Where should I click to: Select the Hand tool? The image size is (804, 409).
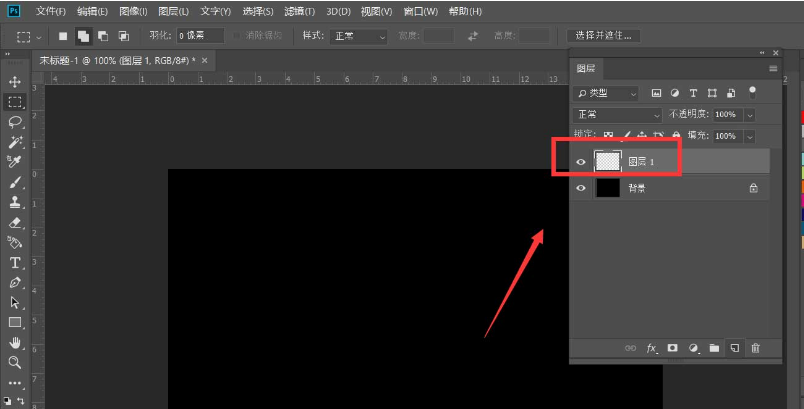14,342
